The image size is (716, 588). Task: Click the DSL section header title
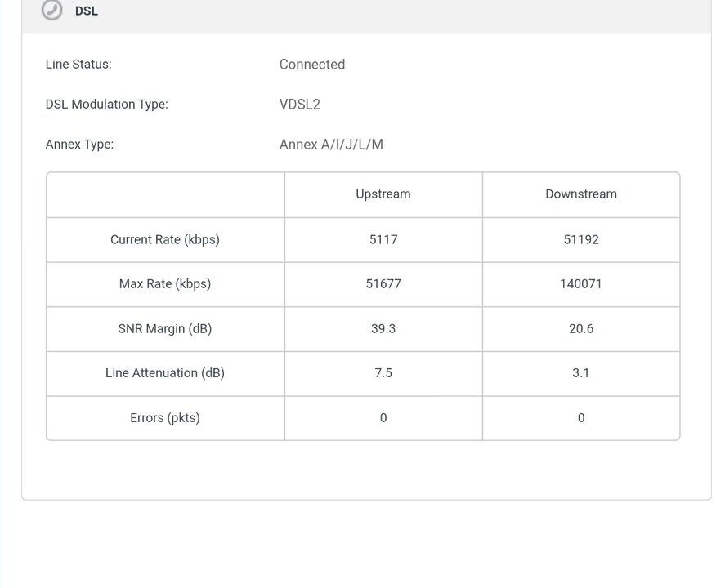[87, 11]
